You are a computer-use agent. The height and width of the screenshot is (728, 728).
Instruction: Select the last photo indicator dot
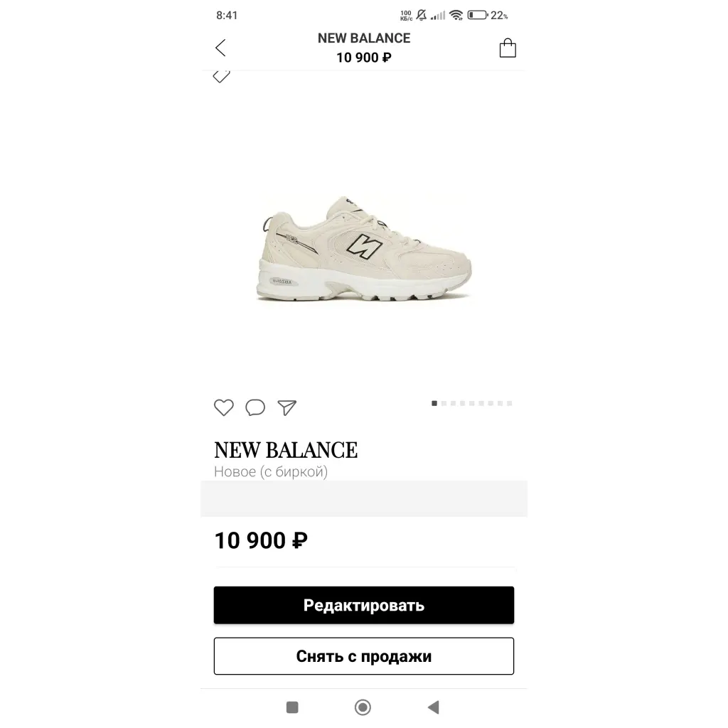pyautogui.click(x=509, y=404)
